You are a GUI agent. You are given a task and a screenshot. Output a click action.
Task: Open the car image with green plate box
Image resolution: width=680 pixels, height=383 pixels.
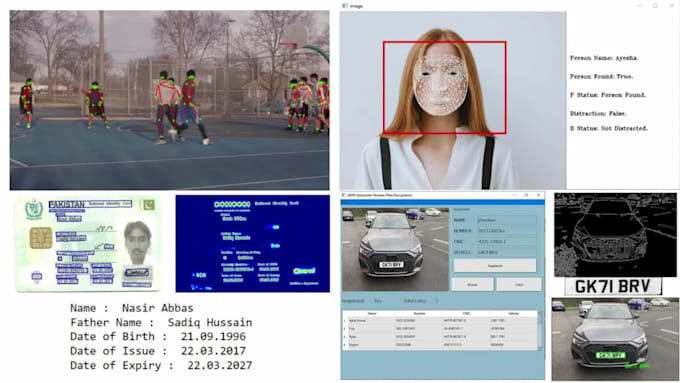615,339
